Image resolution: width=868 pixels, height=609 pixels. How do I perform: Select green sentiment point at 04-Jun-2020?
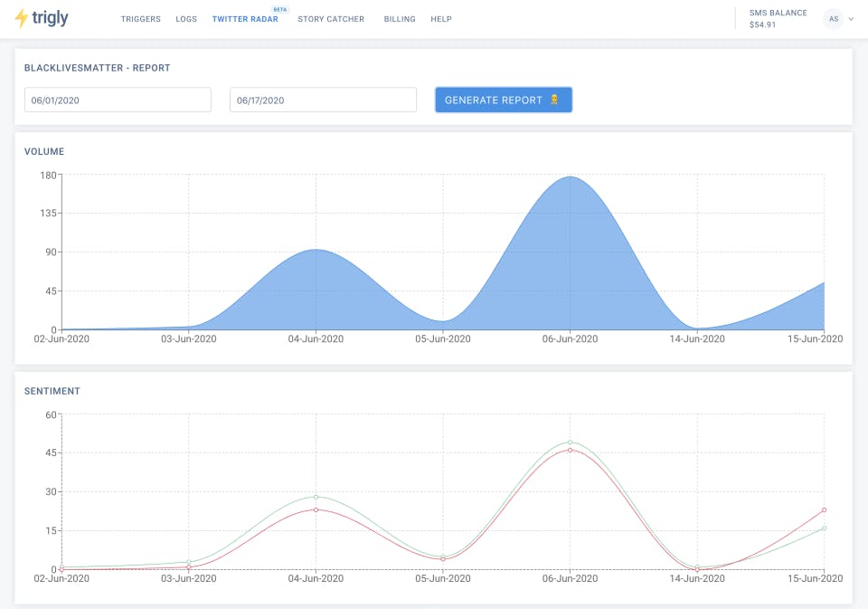pos(316,496)
